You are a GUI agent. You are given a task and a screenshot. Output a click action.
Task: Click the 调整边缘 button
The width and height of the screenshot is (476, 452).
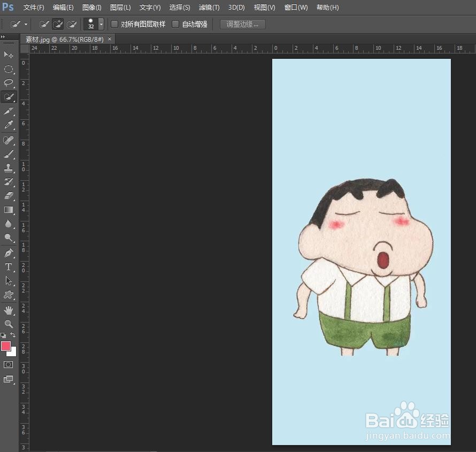243,24
